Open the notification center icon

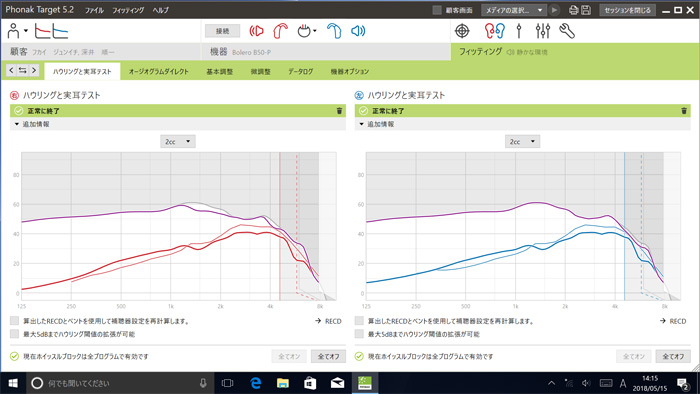(683, 383)
